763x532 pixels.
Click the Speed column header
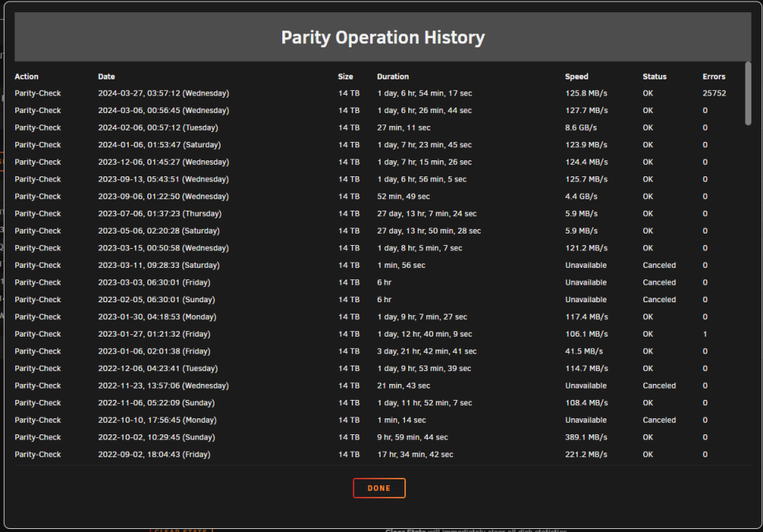click(577, 76)
